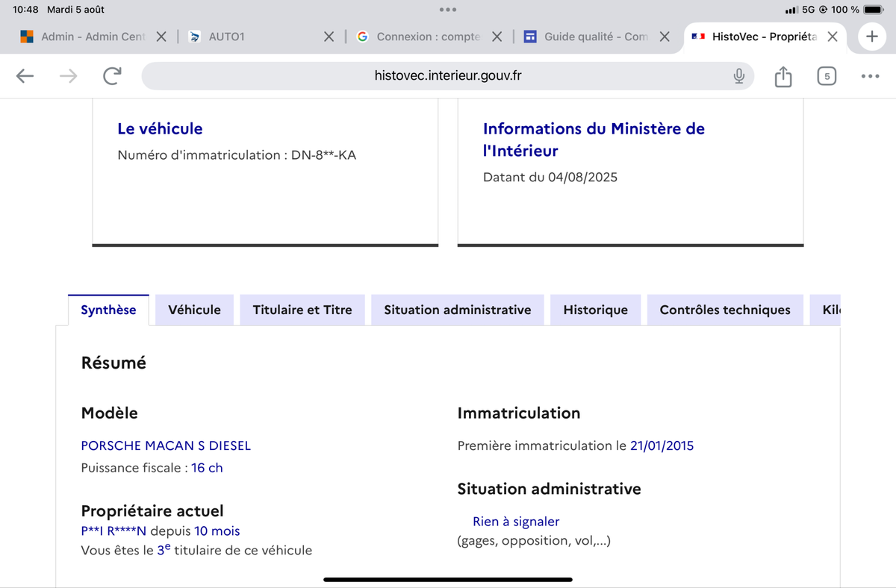Click the Informations du Ministère de l'Intérieur heading

594,140
